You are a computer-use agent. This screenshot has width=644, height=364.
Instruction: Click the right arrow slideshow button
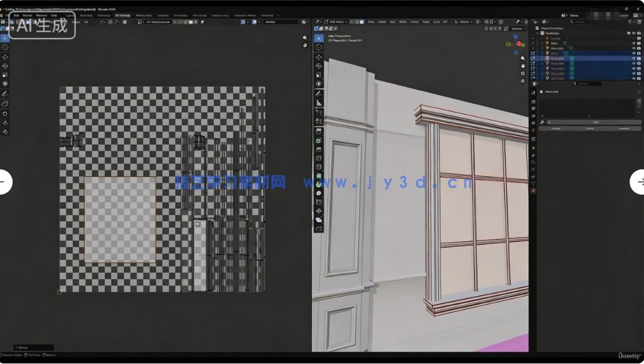[638, 182]
